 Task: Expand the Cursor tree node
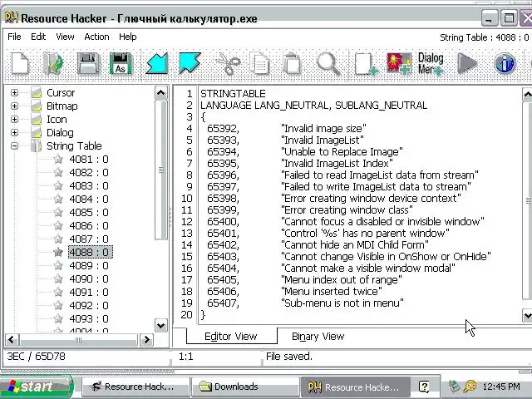tap(14, 92)
